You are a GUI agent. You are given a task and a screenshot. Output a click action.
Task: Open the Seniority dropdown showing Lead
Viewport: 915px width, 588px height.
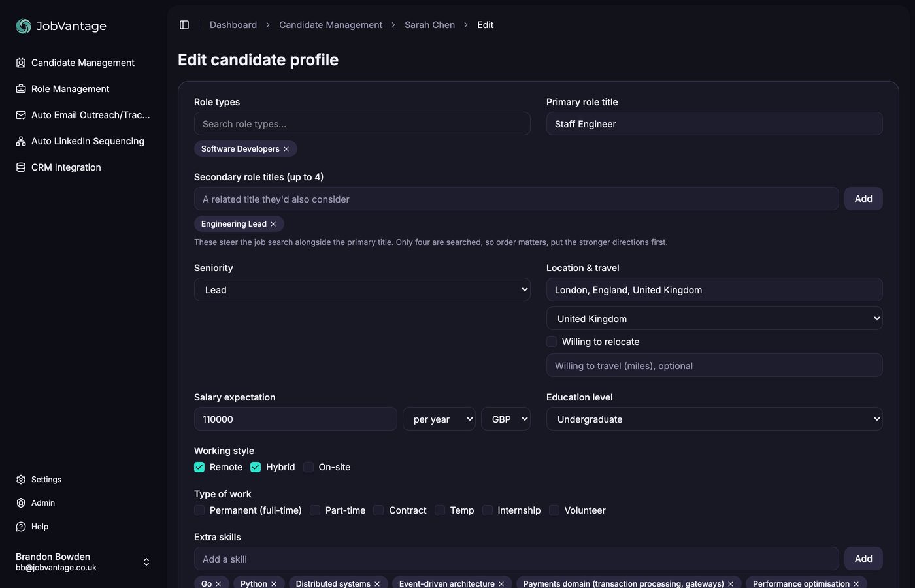[x=362, y=289]
